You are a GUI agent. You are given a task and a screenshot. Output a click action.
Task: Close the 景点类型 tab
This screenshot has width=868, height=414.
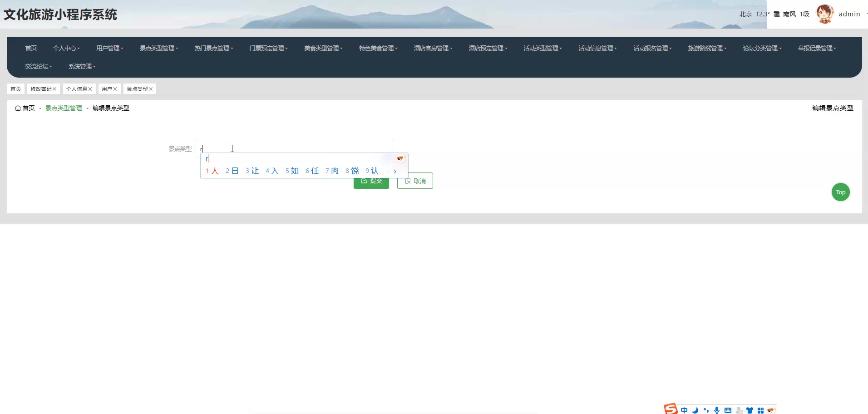click(x=151, y=89)
